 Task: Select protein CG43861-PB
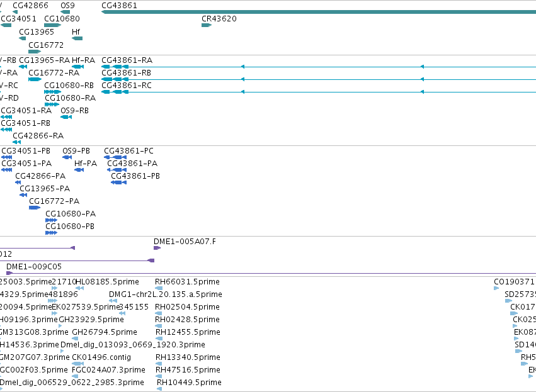click(118, 182)
